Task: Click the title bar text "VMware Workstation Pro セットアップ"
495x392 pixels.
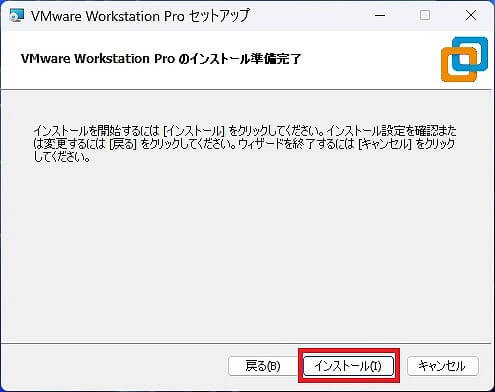Action: [140, 16]
